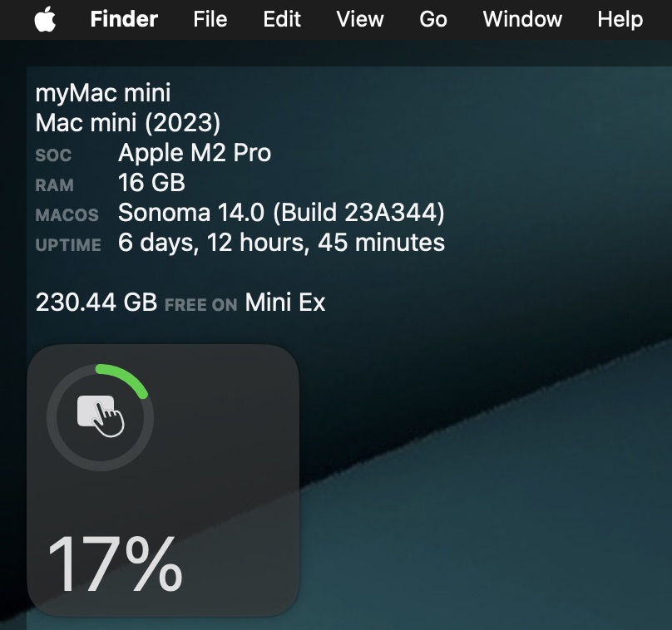Click the Mini Ex disk name

click(x=285, y=303)
